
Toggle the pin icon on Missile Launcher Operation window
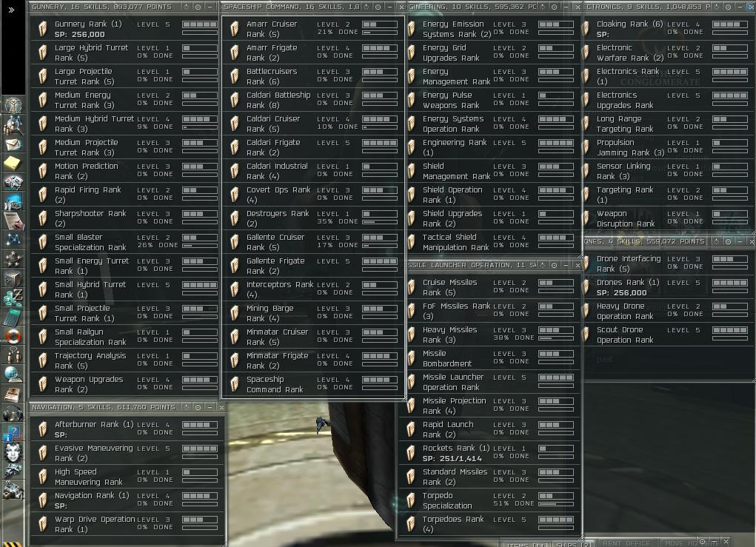[x=554, y=265]
